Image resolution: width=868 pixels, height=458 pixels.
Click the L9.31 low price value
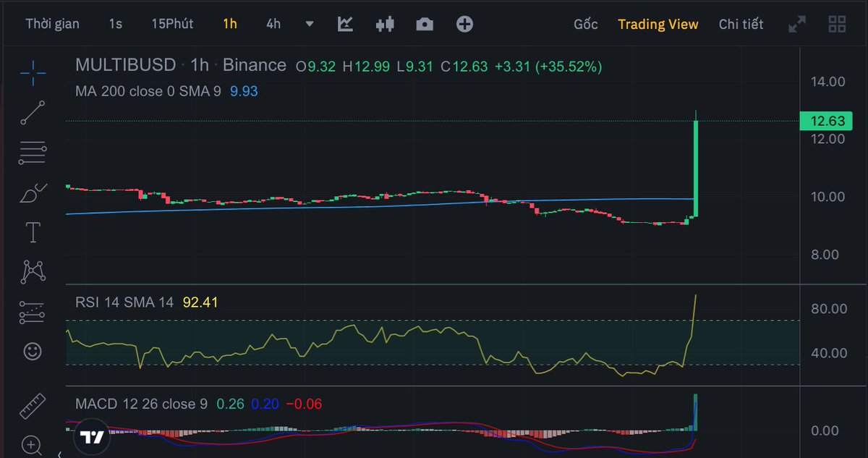(414, 67)
